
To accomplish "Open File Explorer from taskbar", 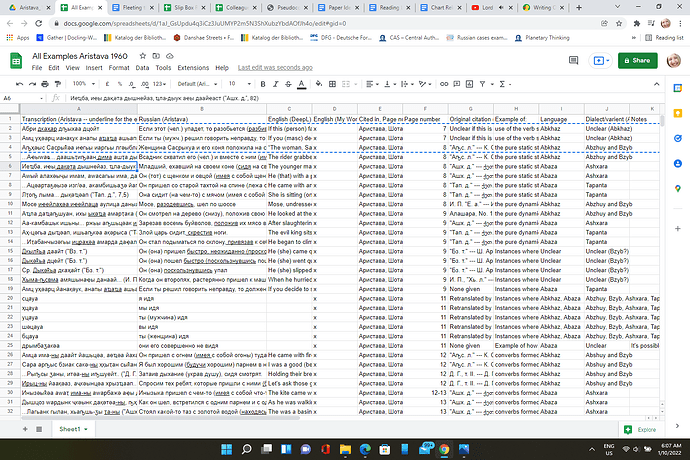I will click(345, 449).
